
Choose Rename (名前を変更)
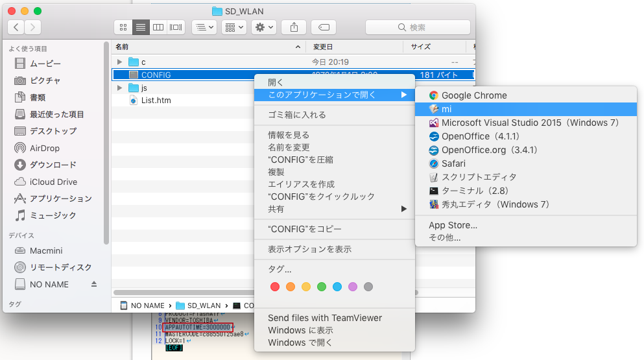[x=334, y=147]
